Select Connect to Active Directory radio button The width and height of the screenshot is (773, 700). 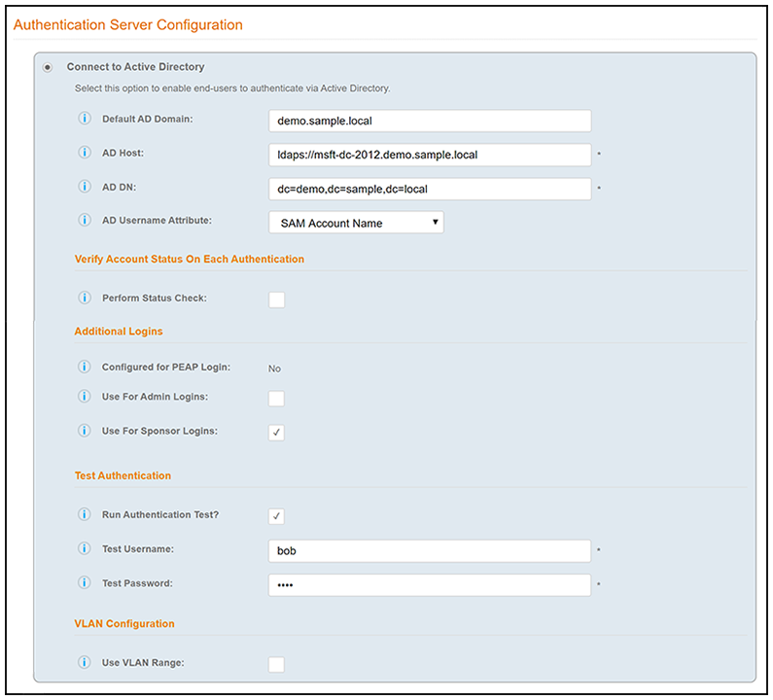coord(48,67)
